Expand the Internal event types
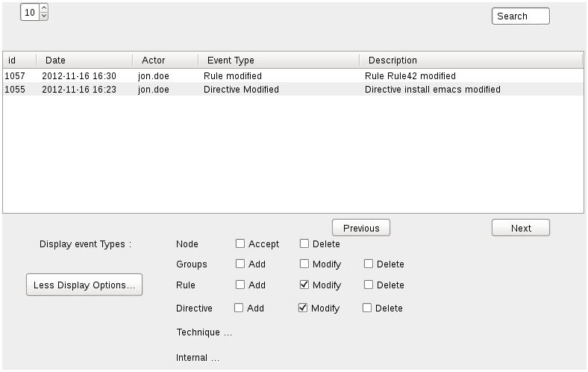This screenshot has width=588, height=372. coord(198,358)
